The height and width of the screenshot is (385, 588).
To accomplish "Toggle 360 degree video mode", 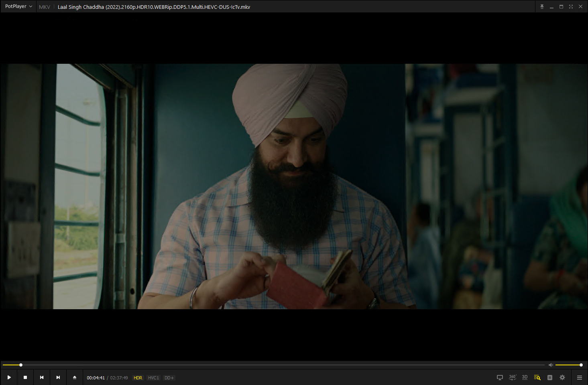I will tap(513, 377).
